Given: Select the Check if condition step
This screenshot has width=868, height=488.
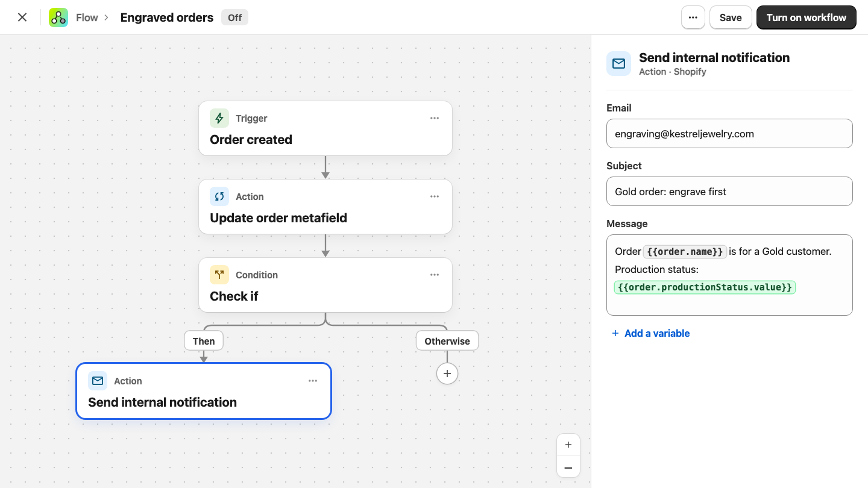Looking at the screenshot, I should click(325, 285).
